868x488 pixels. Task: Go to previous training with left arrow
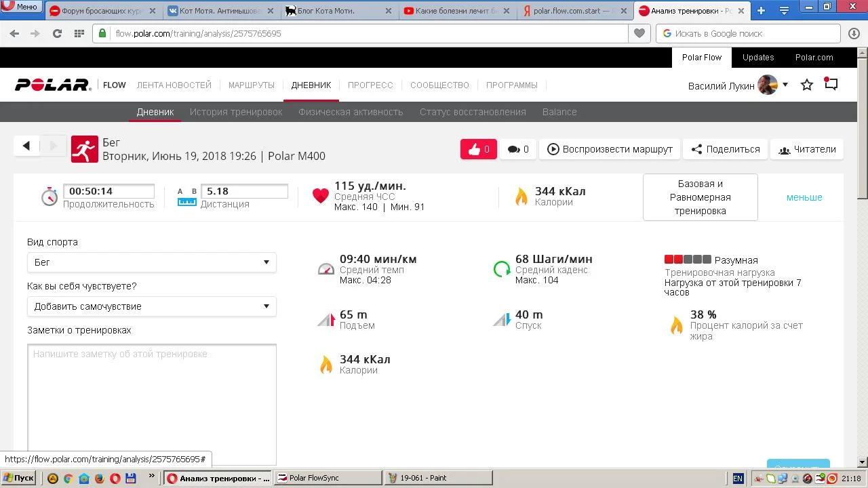coord(26,146)
